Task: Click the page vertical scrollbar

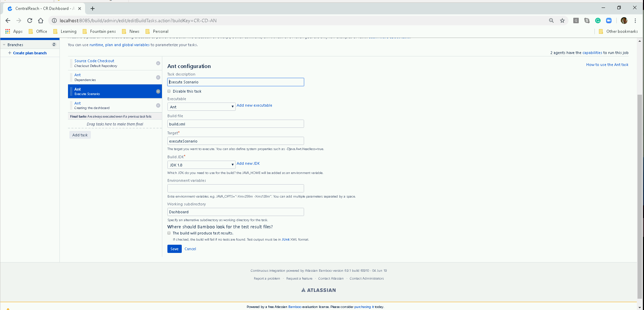Action: (x=640, y=171)
